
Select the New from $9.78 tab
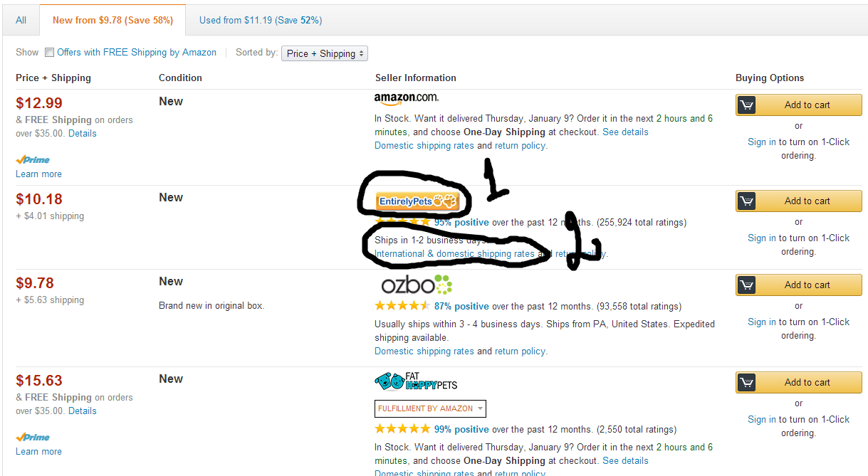click(113, 20)
